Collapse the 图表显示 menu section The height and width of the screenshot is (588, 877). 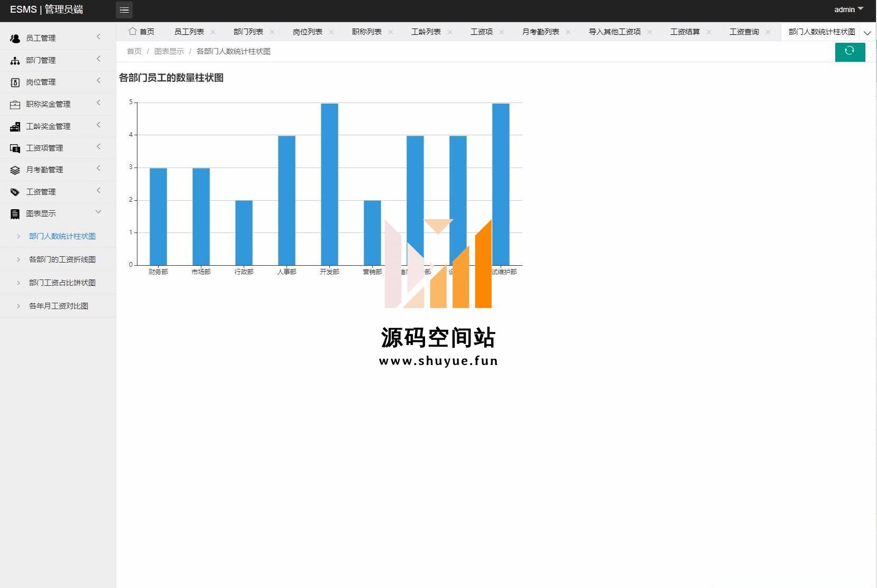(98, 212)
